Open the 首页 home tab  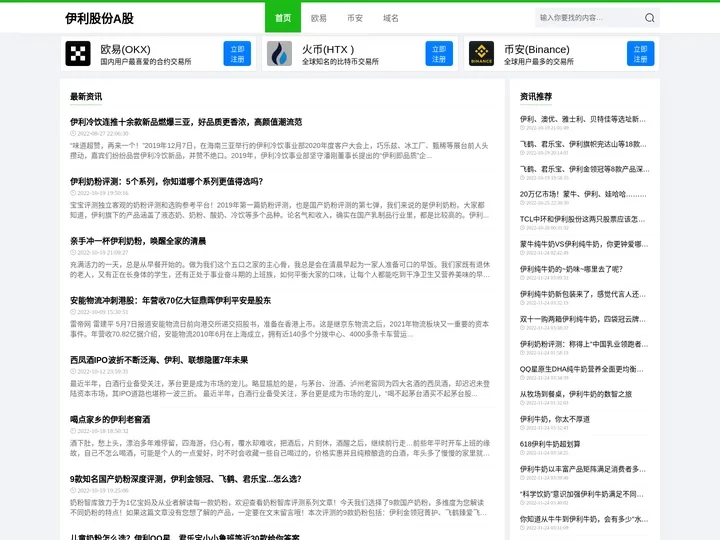point(283,18)
